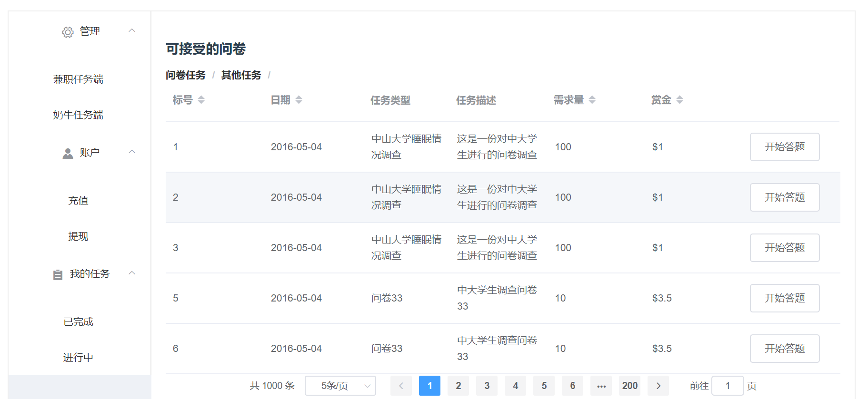Jump to page 200 in pagination

629,386
